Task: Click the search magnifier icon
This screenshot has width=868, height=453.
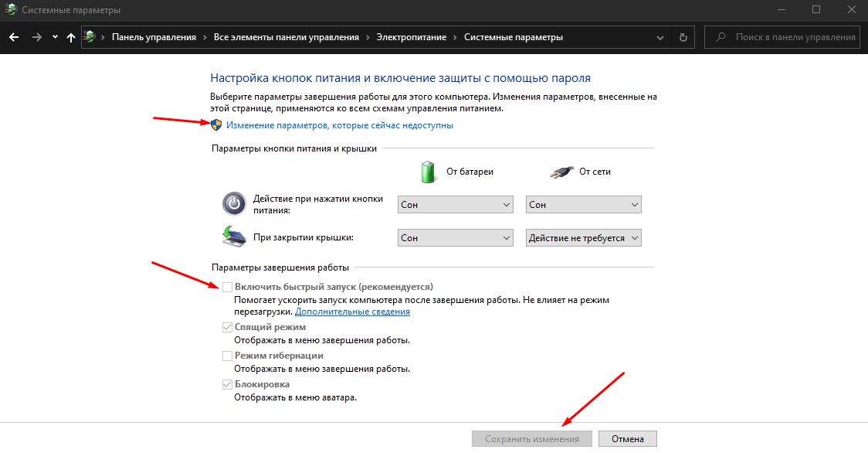Action: click(721, 37)
